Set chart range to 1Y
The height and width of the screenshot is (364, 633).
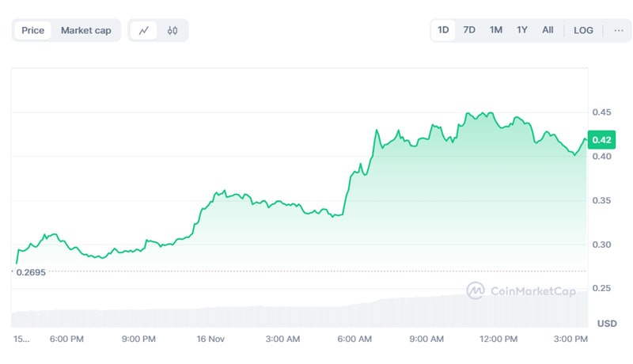(522, 30)
